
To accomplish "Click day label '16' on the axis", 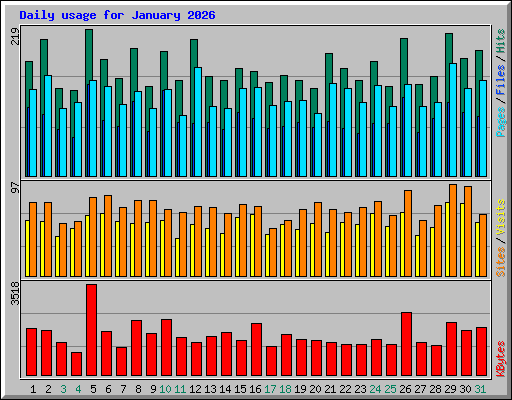I will coord(255,389).
